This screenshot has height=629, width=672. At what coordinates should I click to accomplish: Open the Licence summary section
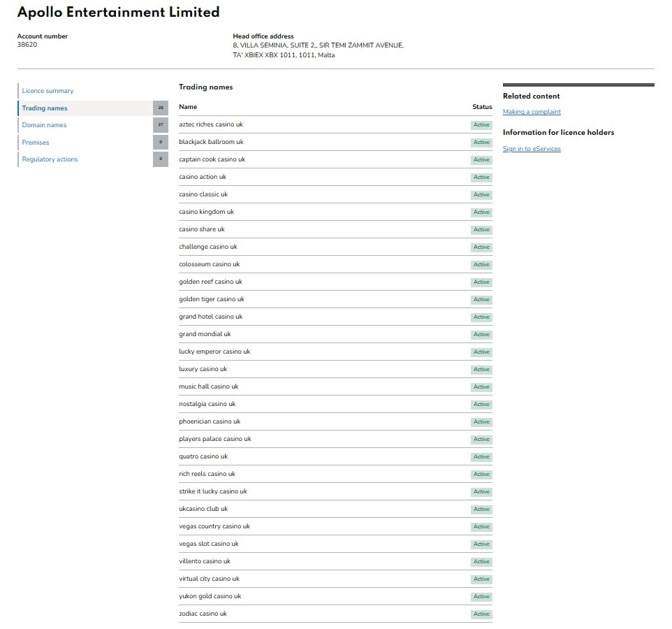(48, 91)
